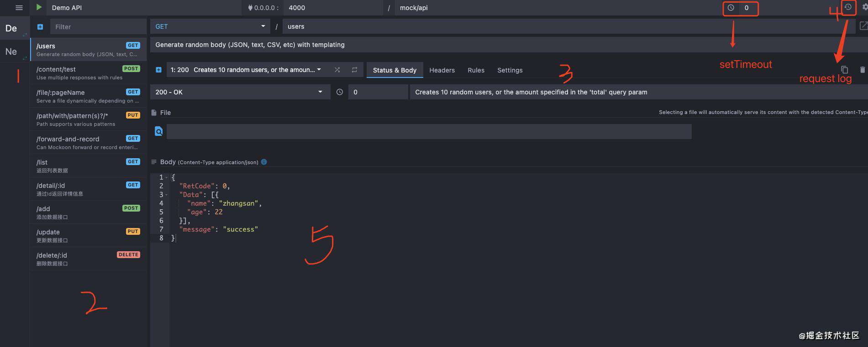Viewport: 868px width, 347px height.
Task: Click the file path input field
Action: point(429,131)
